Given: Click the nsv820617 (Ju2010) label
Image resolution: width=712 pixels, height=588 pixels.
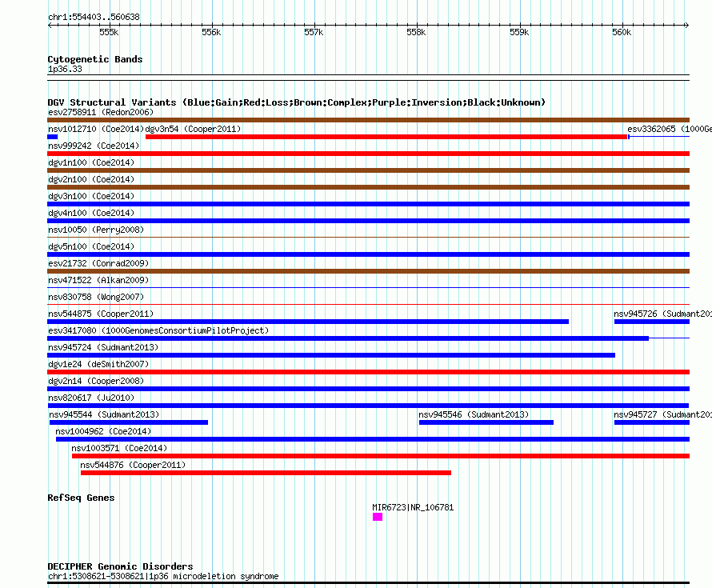Looking at the screenshot, I should click(91, 398).
